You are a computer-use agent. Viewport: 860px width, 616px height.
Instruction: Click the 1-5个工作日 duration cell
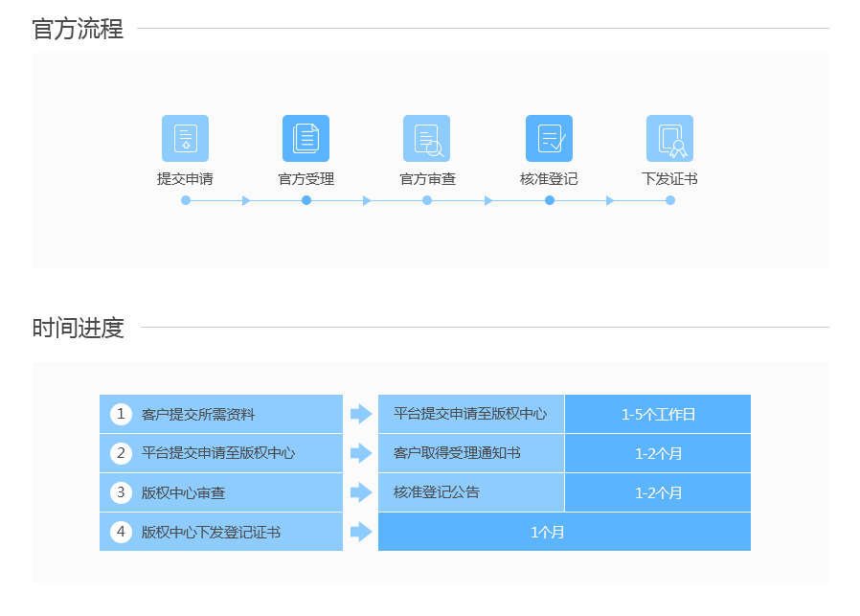tap(658, 414)
